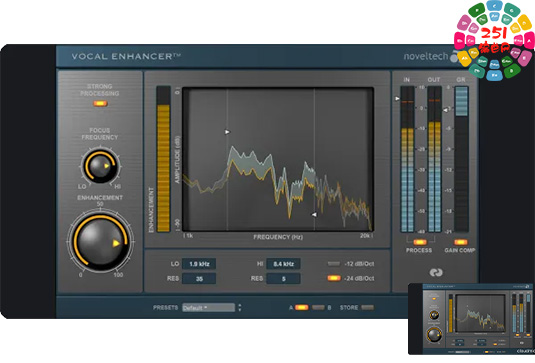
Task: Toggle the GAIN COMP button
Action: pos(460,242)
